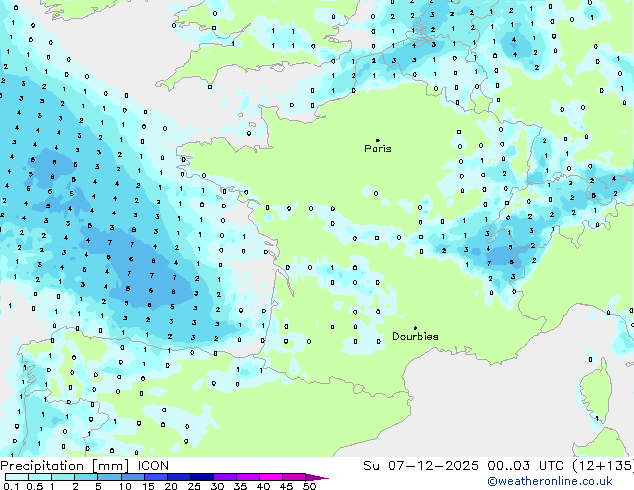Select the 5–10 mm legend color swatch
The image size is (634, 490).
(109, 477)
